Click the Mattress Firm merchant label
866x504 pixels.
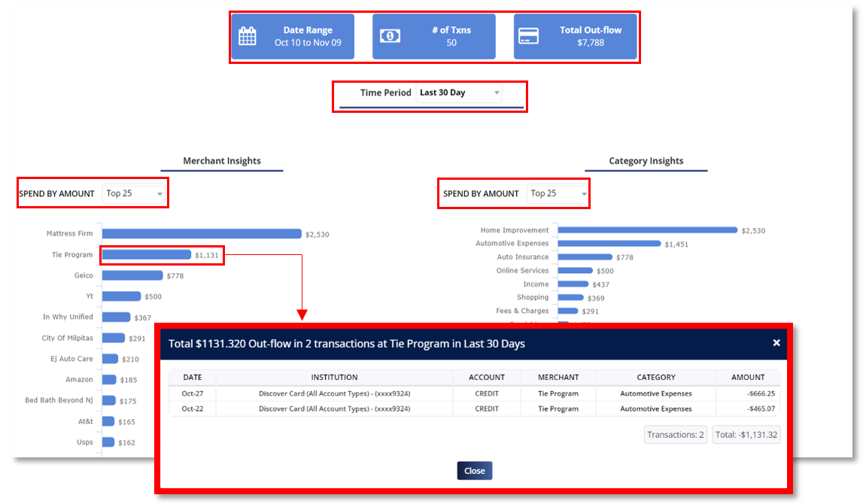click(69, 233)
